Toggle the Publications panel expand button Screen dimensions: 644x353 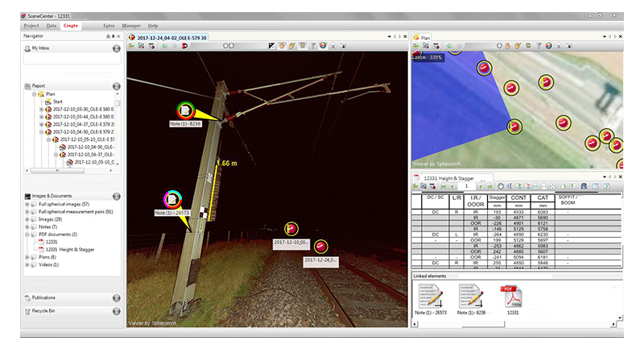[116, 297]
